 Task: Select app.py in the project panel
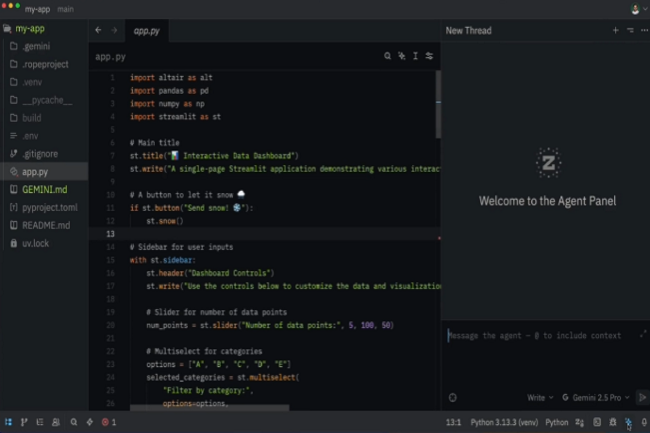(44, 172)
